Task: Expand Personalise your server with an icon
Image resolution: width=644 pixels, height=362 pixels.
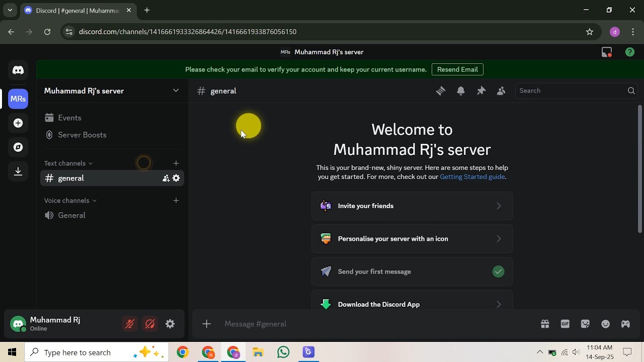Action: pyautogui.click(x=412, y=239)
